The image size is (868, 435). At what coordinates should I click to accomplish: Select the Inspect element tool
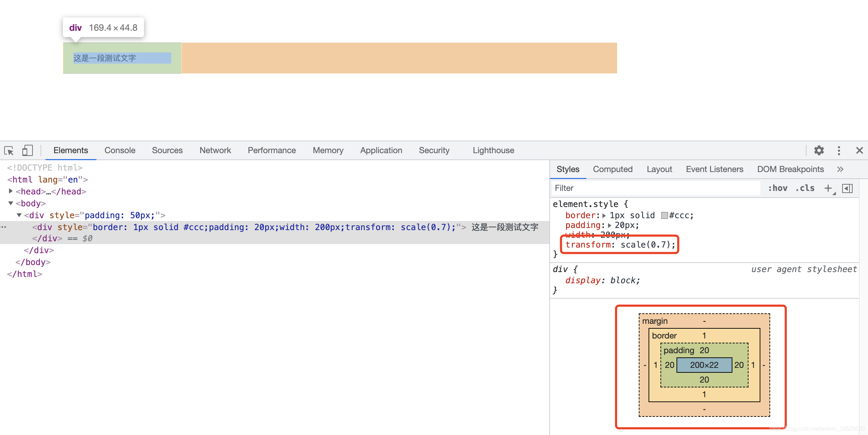coord(9,150)
